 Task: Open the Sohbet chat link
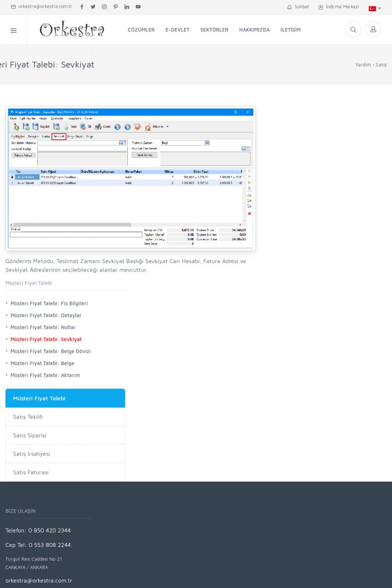(298, 7)
